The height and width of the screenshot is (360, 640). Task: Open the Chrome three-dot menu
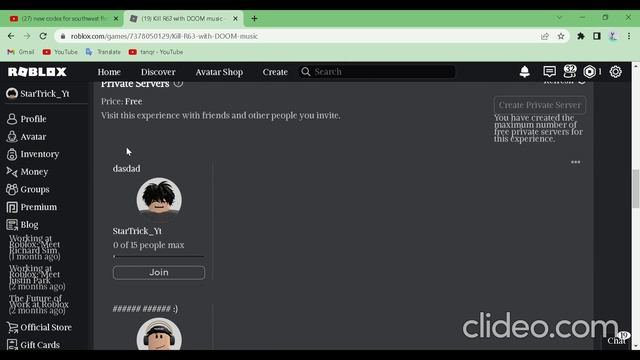pos(629,36)
